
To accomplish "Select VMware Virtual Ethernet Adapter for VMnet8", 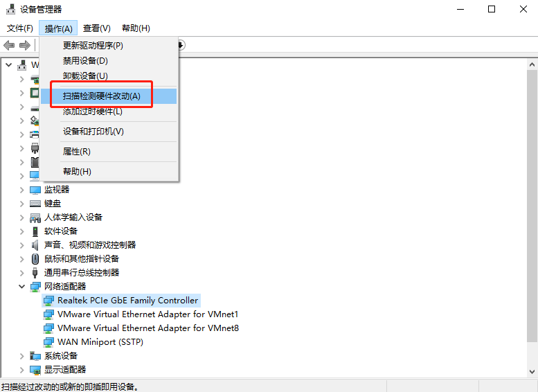I will tap(147, 328).
